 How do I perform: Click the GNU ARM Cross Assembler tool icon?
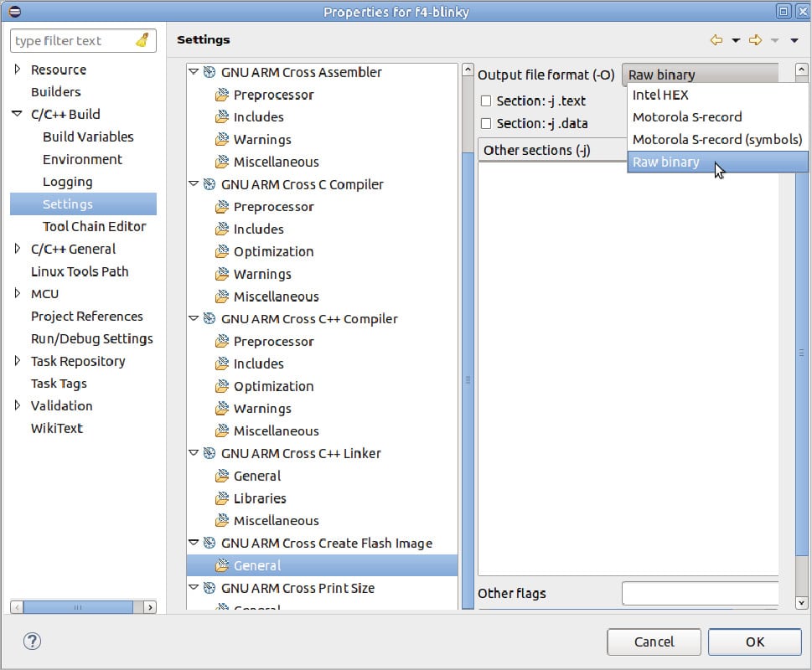pos(209,72)
